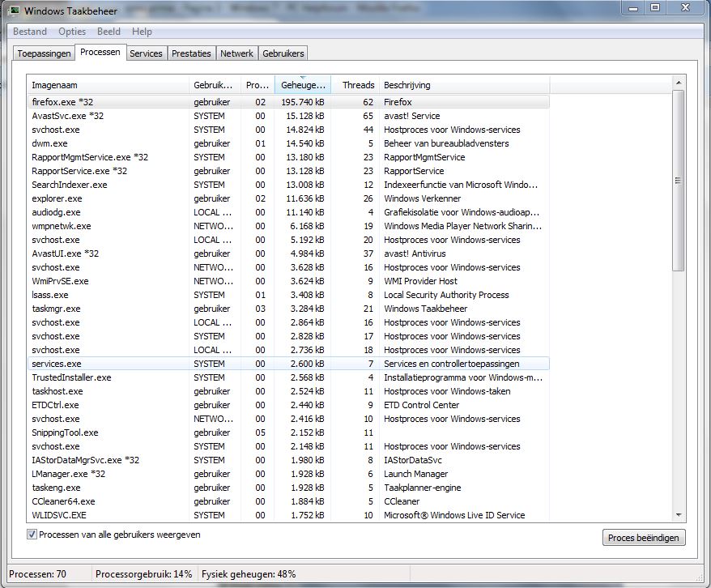The image size is (711, 588).
Task: Open the Netwerk tab
Action: [x=236, y=53]
